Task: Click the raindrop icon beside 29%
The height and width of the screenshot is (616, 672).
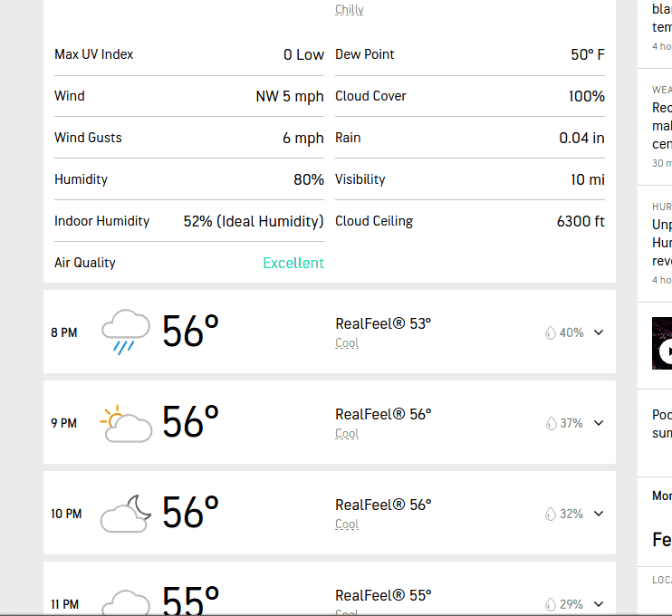Action: click(551, 604)
